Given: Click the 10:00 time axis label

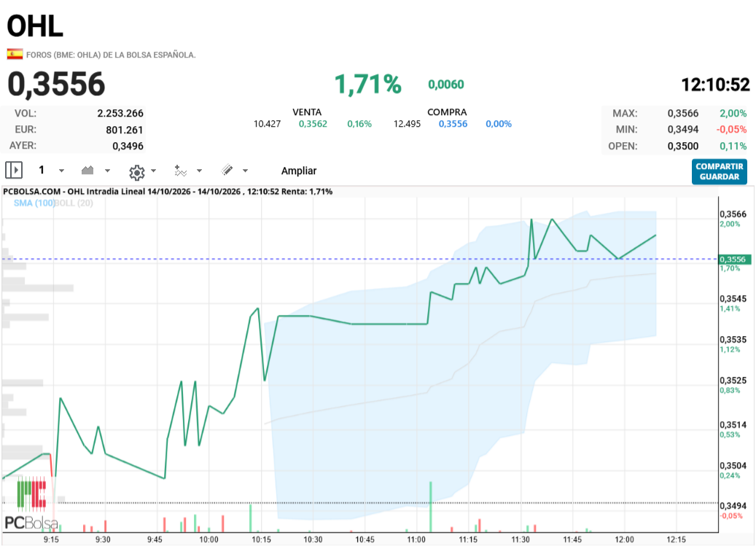Looking at the screenshot, I should coord(209,539).
